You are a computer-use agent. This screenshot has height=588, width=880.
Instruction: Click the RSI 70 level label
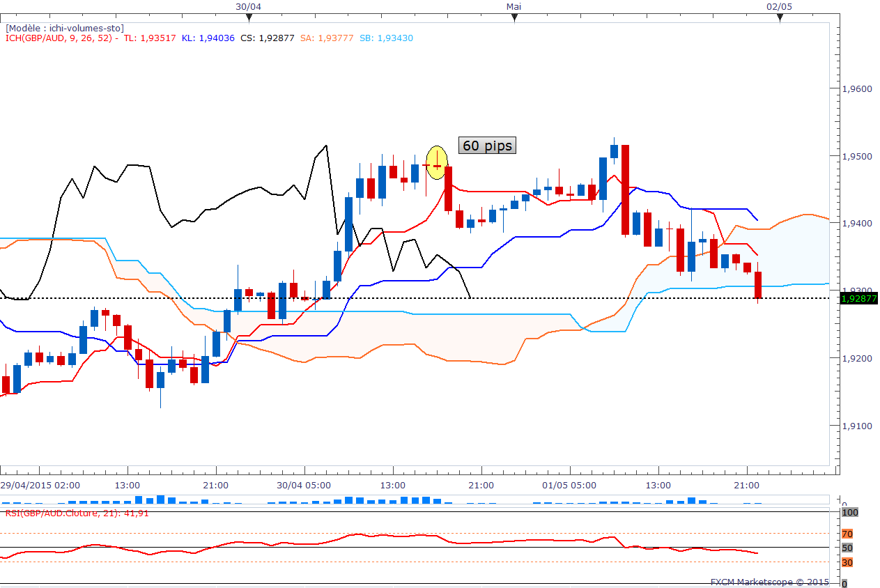(847, 534)
